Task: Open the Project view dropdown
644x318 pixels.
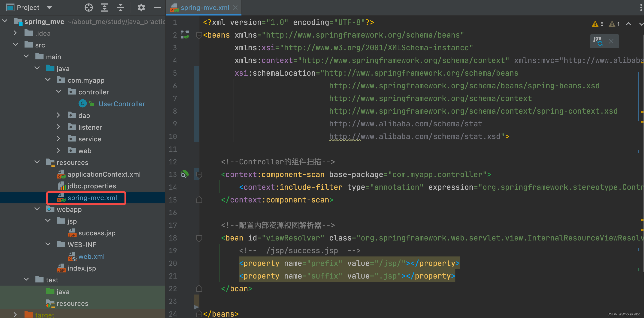Action: (x=49, y=8)
